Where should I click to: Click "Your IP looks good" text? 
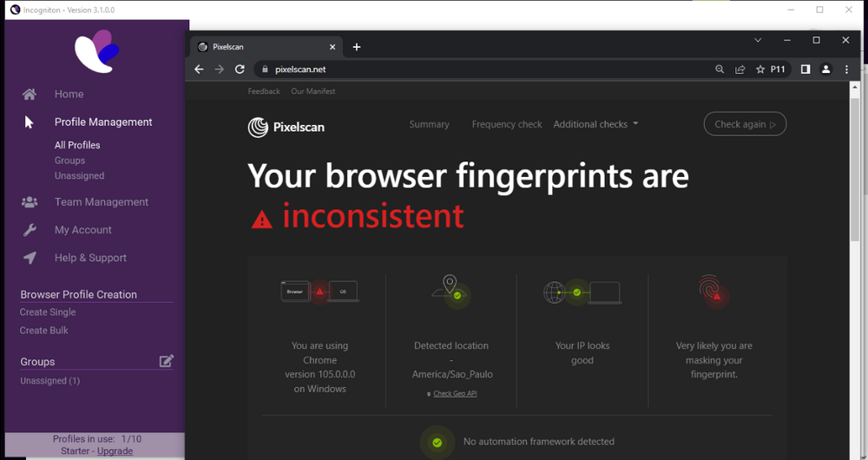(x=582, y=352)
